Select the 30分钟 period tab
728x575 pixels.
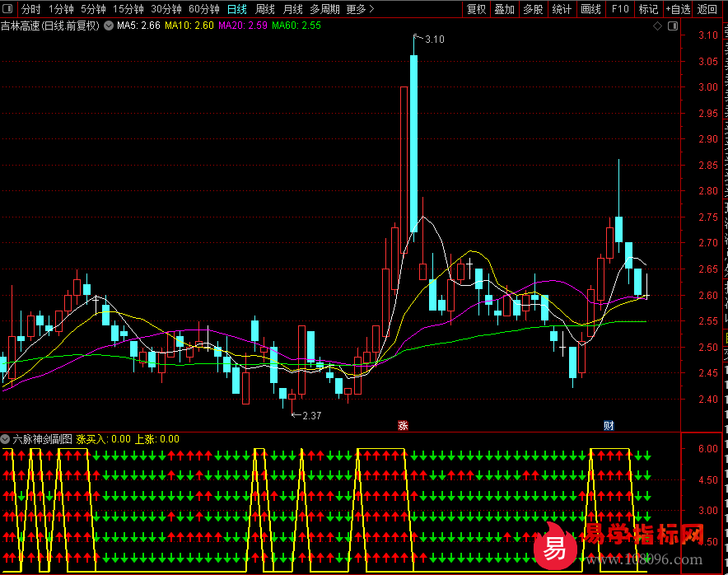tap(166, 9)
